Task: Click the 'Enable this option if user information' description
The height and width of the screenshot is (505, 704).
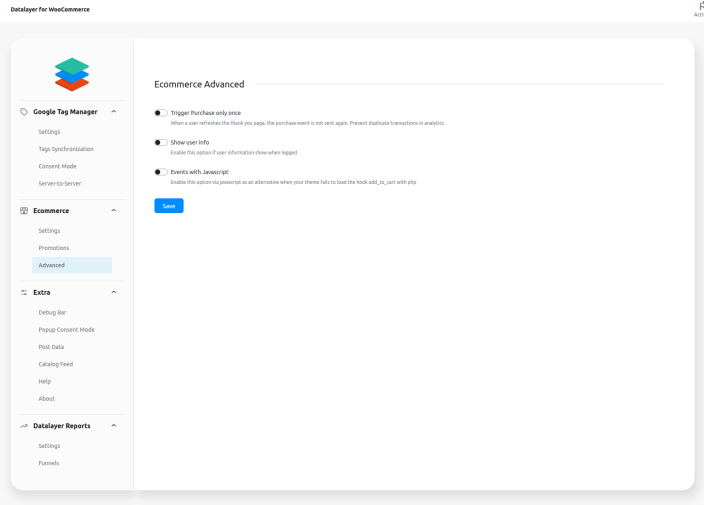Action: coord(234,153)
